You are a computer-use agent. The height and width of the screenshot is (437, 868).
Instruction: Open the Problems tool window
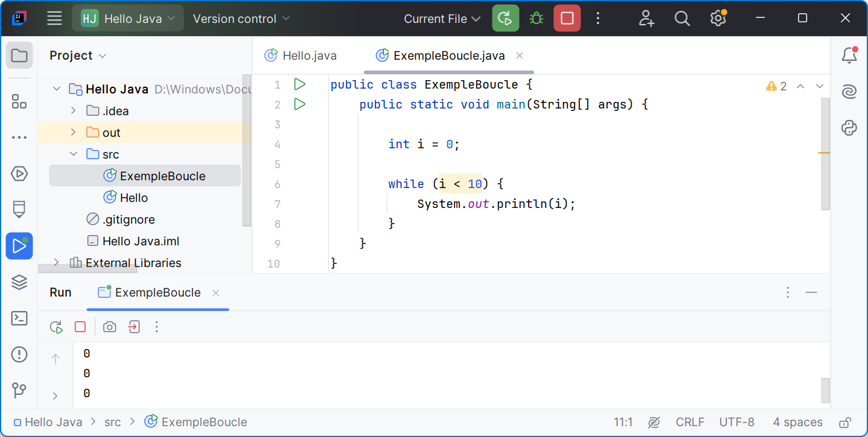click(19, 354)
